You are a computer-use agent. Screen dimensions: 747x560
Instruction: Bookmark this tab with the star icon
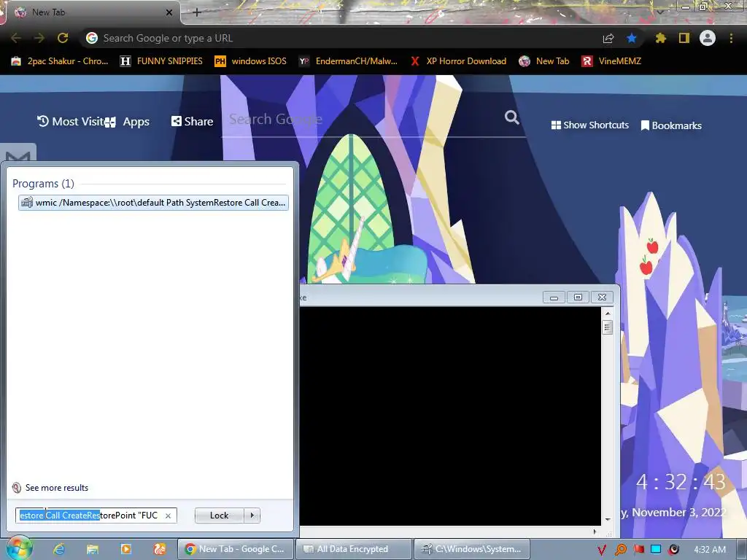632,38
